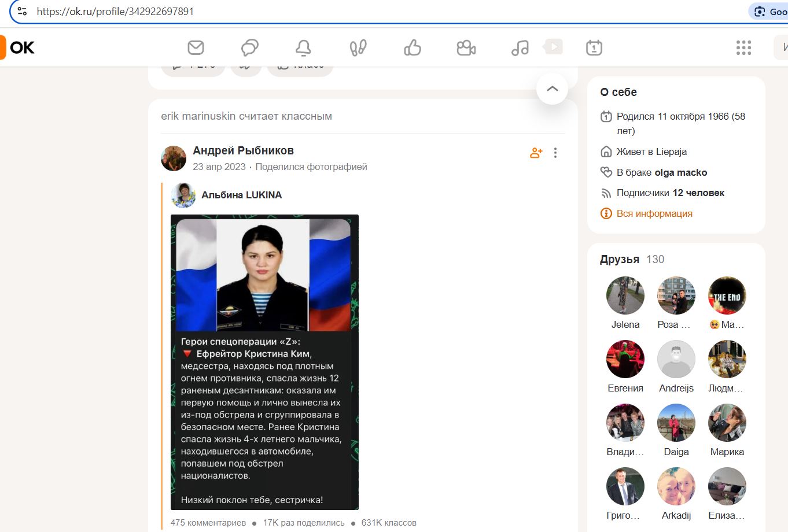This screenshot has height=532, width=788.
Task: Open music note icon
Action: [520, 47]
